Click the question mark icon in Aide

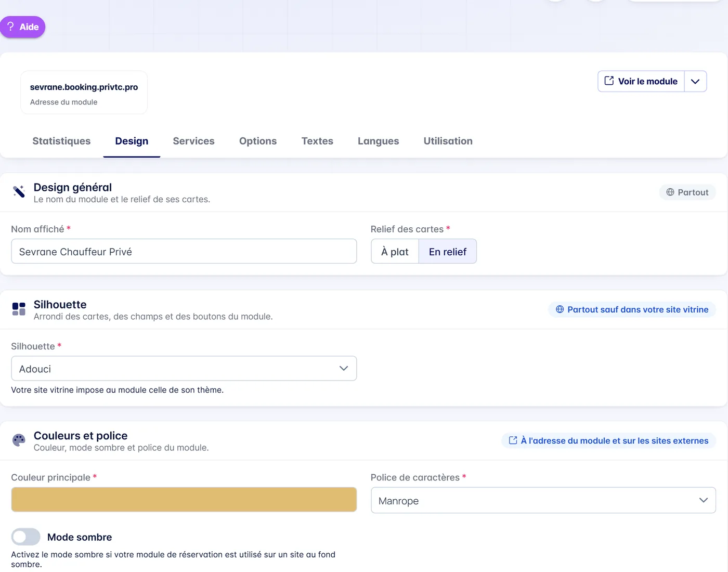click(10, 27)
